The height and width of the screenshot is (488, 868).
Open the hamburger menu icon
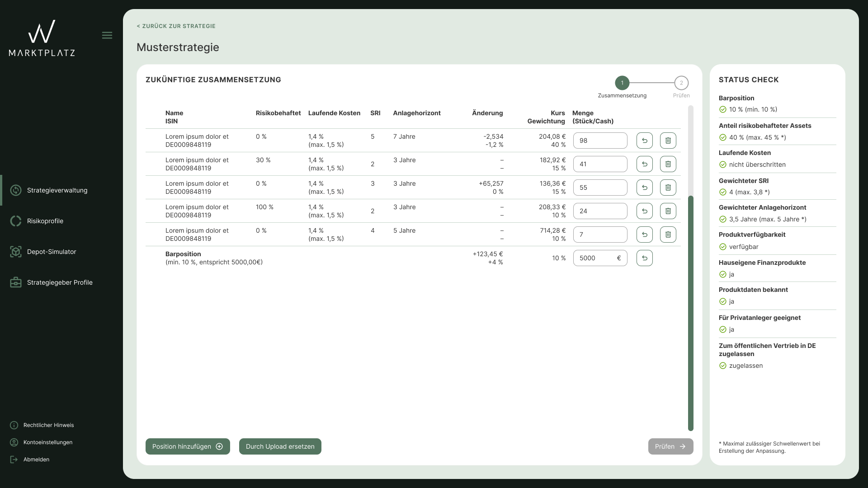pyautogui.click(x=107, y=35)
